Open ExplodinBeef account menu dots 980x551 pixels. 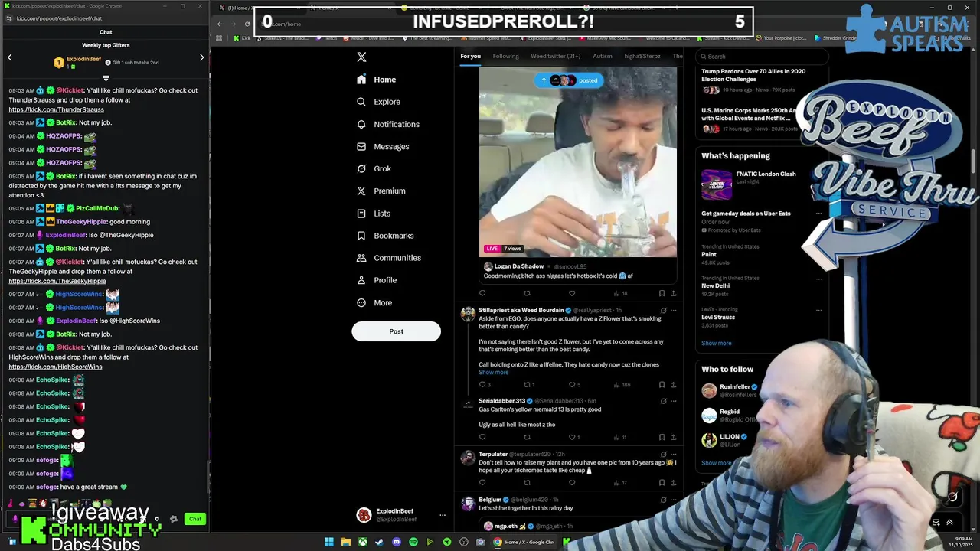tap(442, 515)
